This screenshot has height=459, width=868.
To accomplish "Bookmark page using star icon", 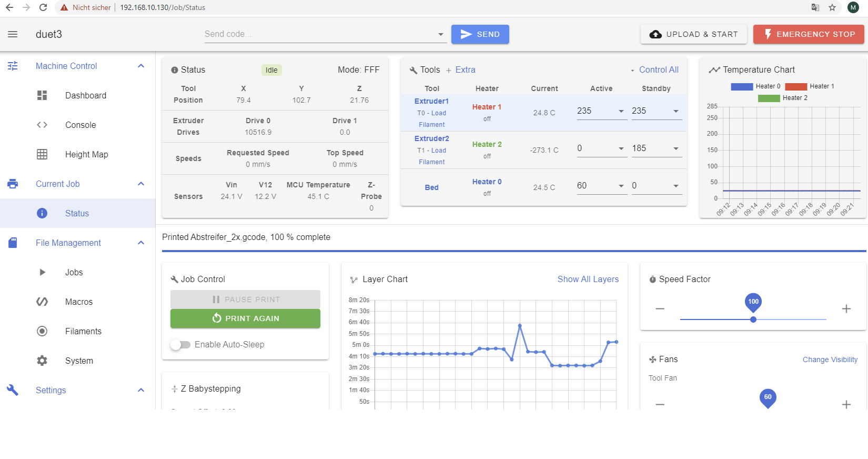I will point(832,7).
